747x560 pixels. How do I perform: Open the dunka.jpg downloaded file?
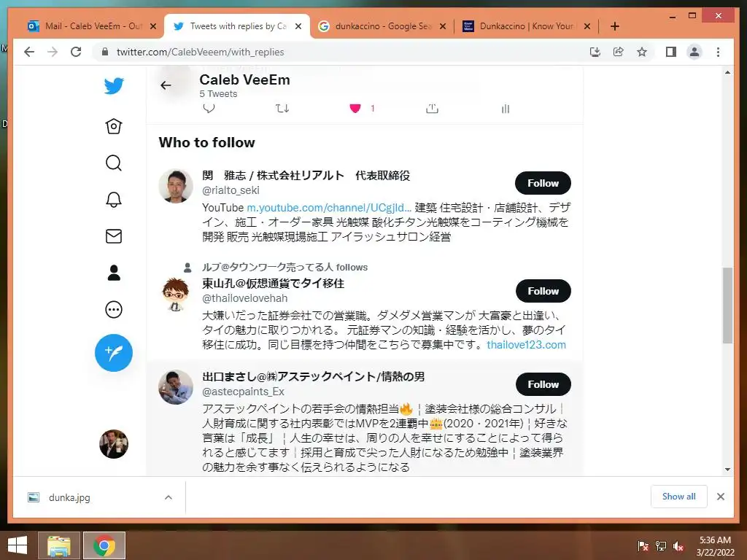[x=69, y=497]
